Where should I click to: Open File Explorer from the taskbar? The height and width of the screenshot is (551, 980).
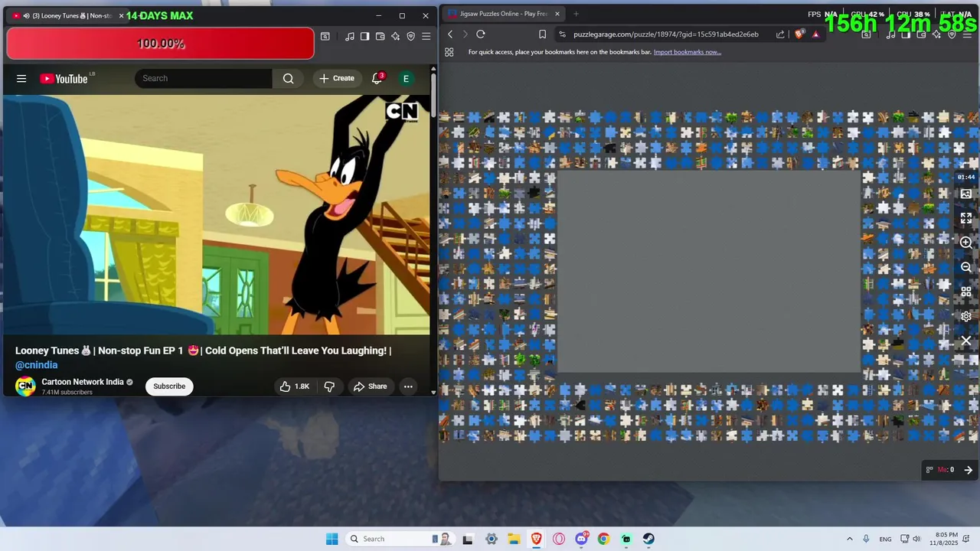pos(514,539)
